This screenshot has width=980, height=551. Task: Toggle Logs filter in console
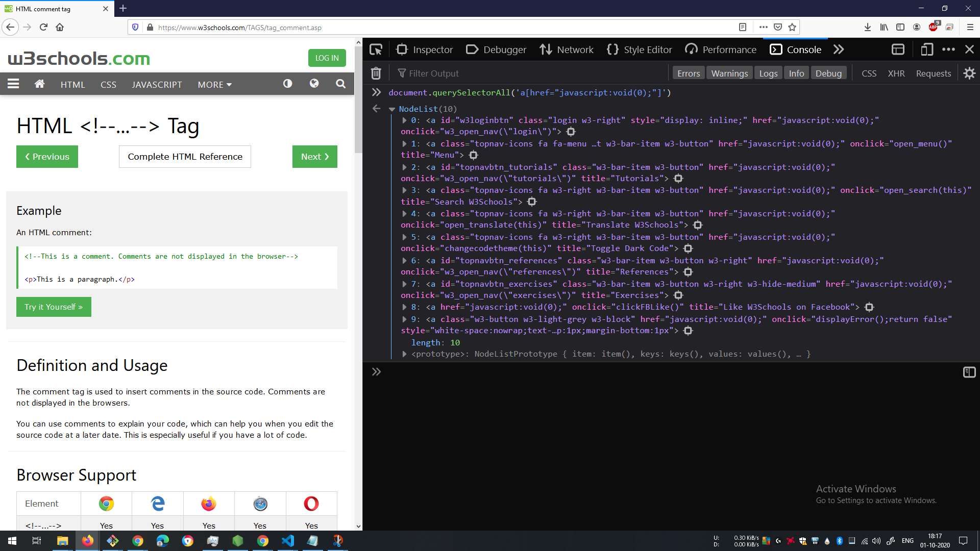(x=768, y=73)
